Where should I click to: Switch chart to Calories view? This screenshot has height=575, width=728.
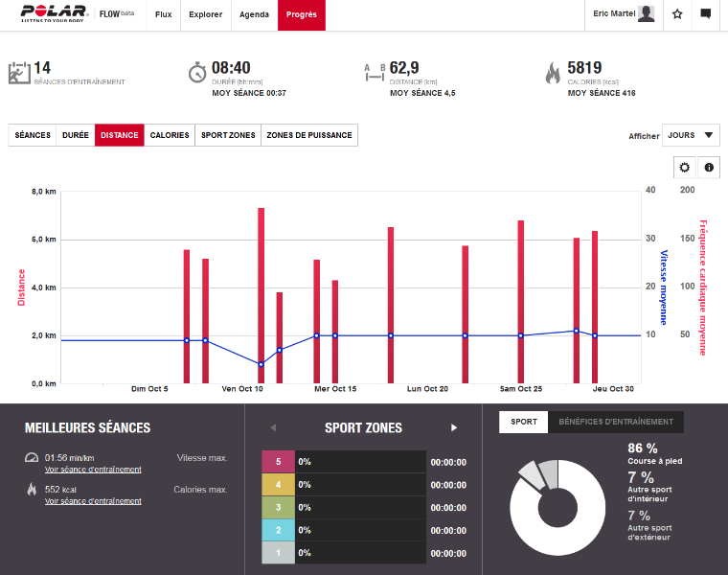pyautogui.click(x=170, y=135)
